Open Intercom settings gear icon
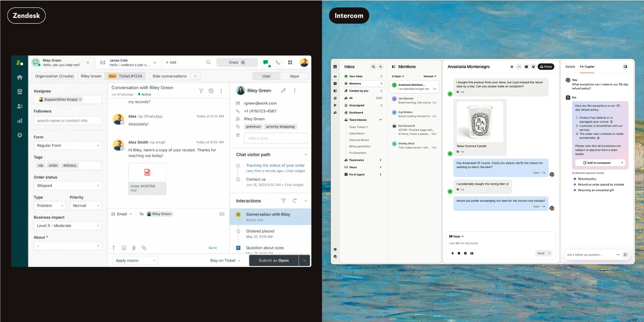Viewport: 644px width, 322px height. (x=335, y=249)
